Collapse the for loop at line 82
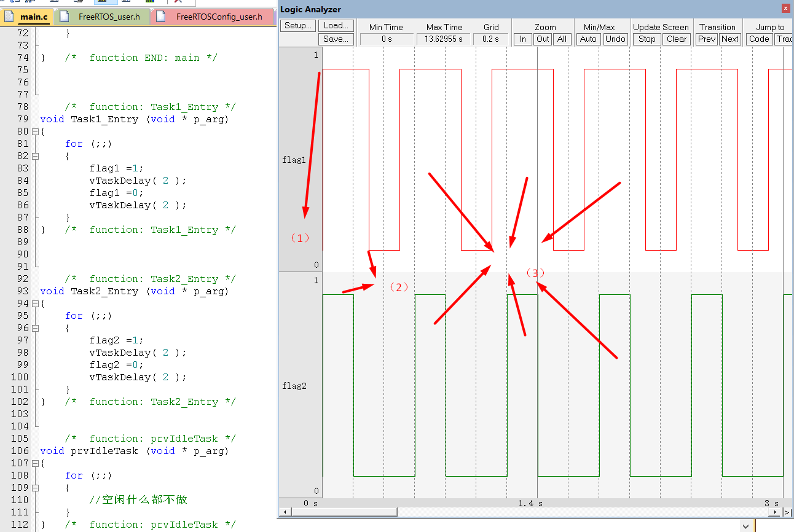794x532 pixels. click(x=35, y=156)
